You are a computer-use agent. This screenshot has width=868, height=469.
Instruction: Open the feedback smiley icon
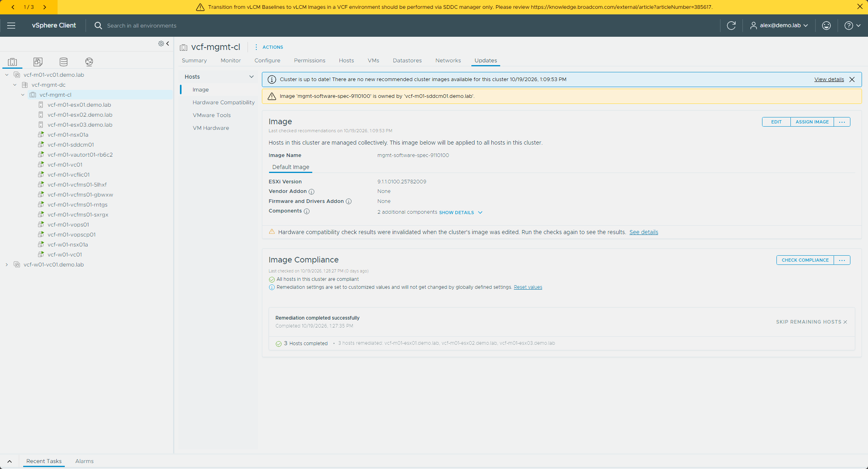coord(826,26)
